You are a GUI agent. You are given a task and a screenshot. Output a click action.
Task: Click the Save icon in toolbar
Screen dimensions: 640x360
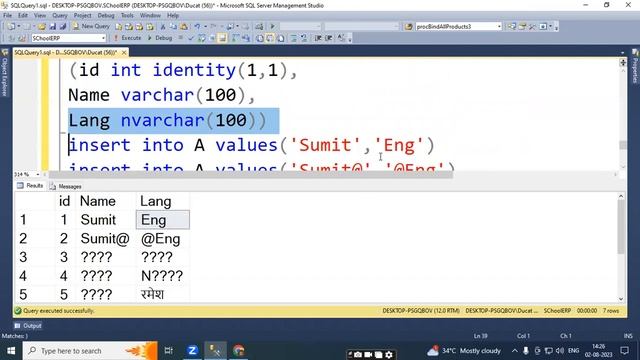click(53, 27)
